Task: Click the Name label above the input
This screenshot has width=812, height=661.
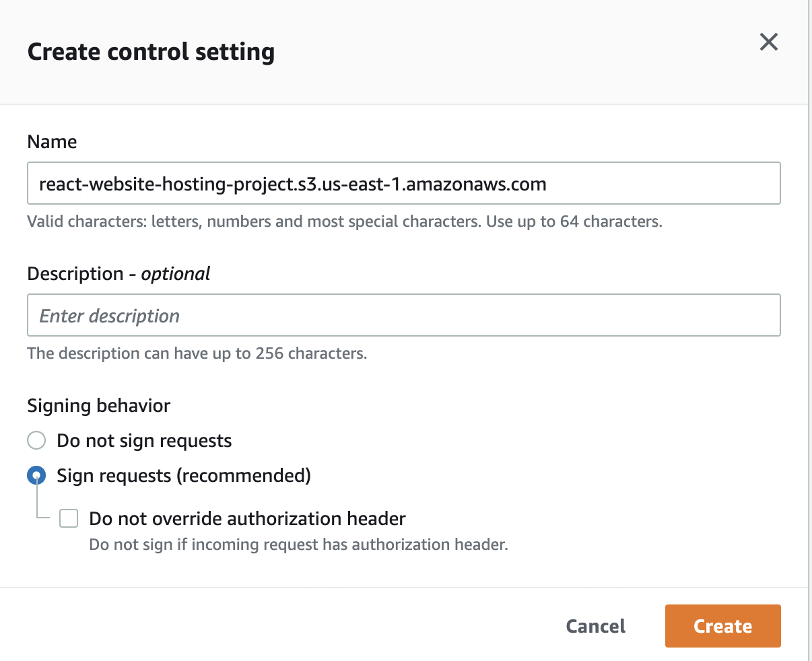Action: 52,141
